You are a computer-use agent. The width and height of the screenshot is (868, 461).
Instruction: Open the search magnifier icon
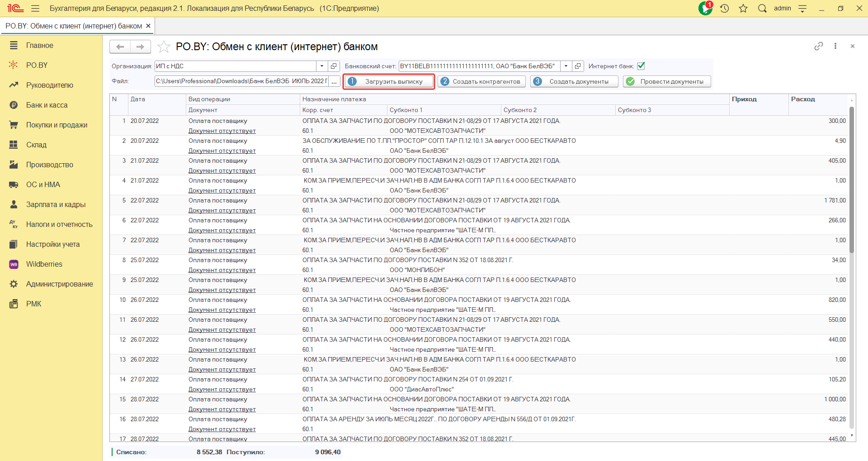[x=762, y=9]
